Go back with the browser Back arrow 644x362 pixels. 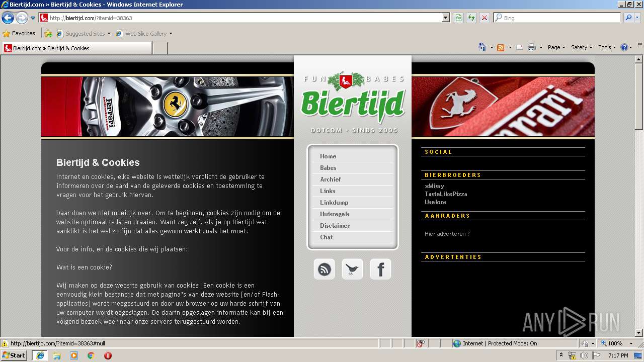tap(8, 18)
